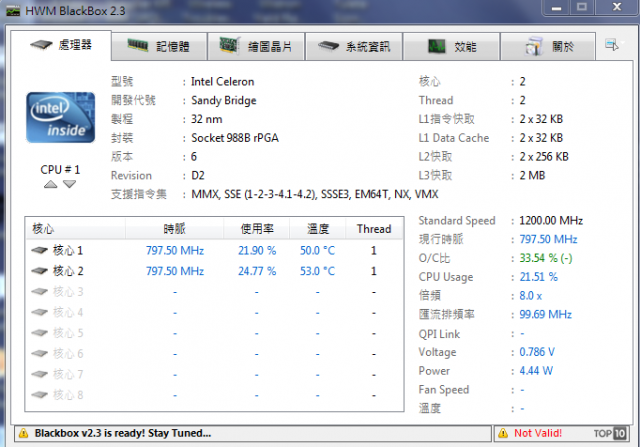
Task: Select the 核心 1 row label
Action: click(x=68, y=250)
